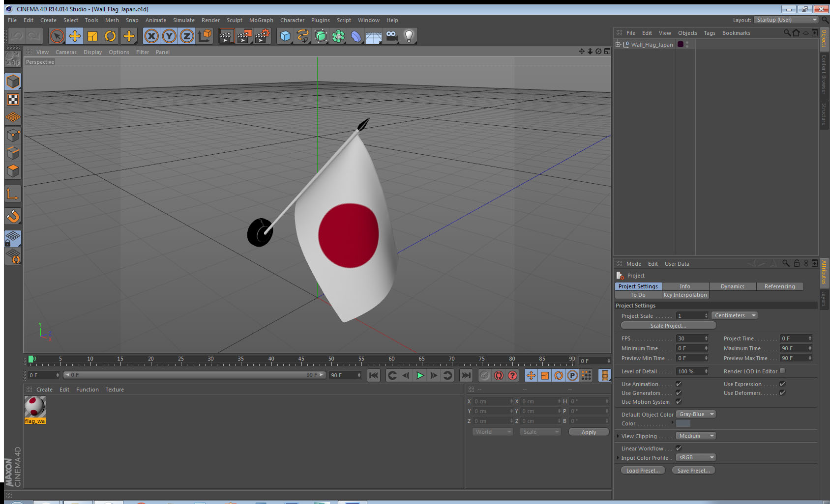Go to start of animation
Image resolution: width=830 pixels, height=504 pixels.
pyautogui.click(x=374, y=375)
